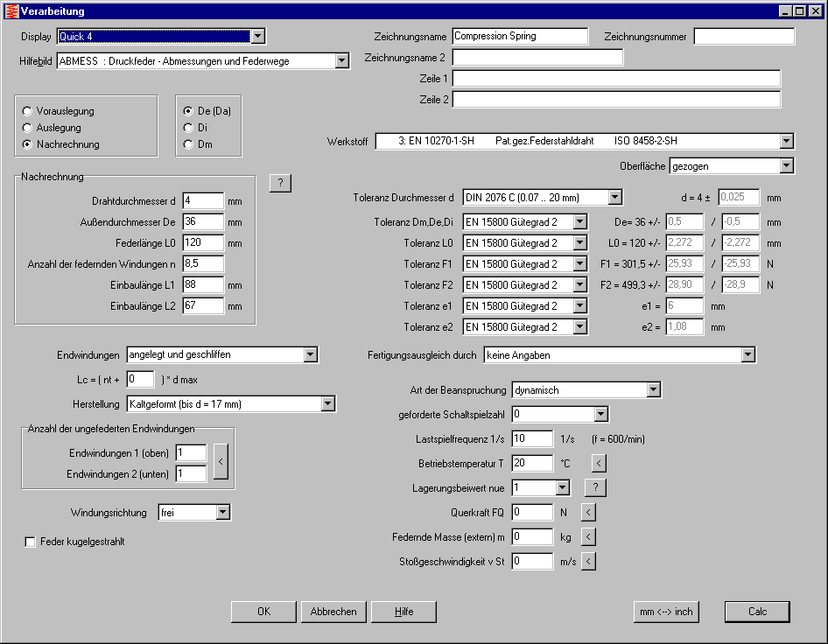The width and height of the screenshot is (828, 644).
Task: Click the '?' button next to Lagerungsbeiwert nue
Action: click(595, 487)
